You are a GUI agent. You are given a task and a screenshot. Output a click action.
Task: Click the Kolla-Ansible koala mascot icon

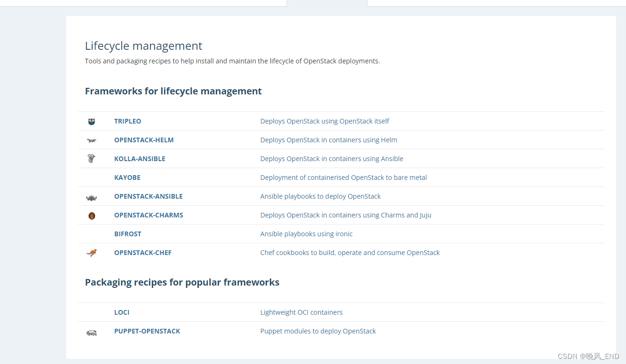[92, 159]
